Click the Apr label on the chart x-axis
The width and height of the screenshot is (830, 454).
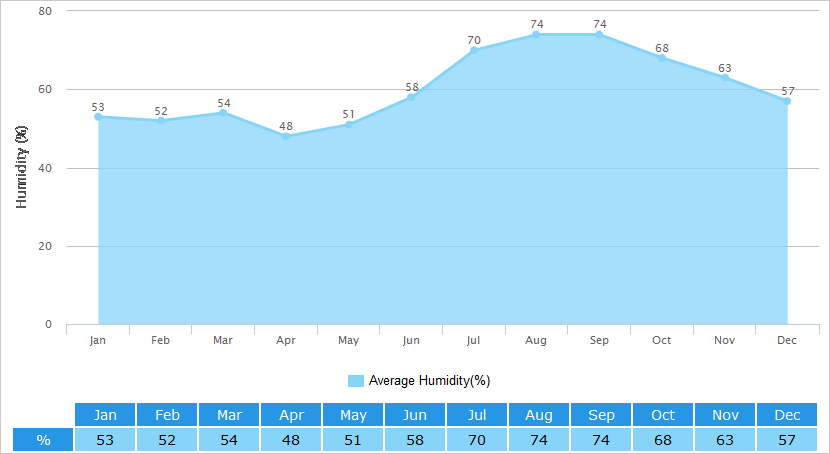[x=286, y=340]
